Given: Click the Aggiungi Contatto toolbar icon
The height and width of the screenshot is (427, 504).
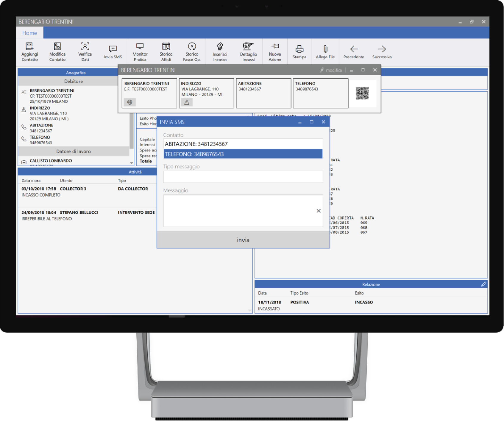Looking at the screenshot, I should tap(29, 51).
